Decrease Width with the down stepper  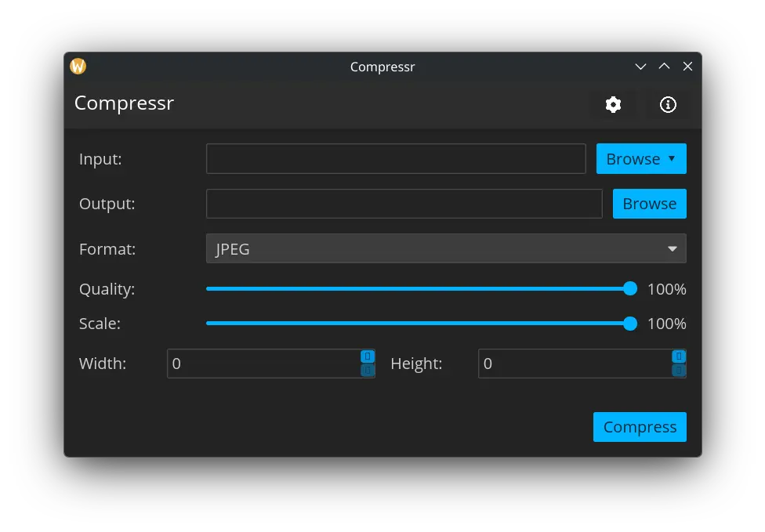[368, 371]
